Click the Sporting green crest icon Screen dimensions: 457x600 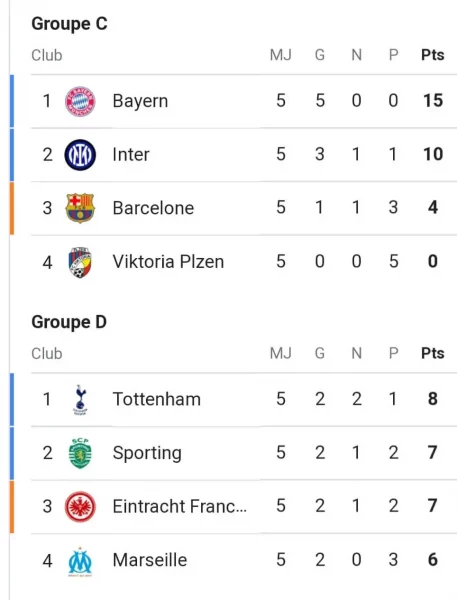pyautogui.click(x=80, y=453)
